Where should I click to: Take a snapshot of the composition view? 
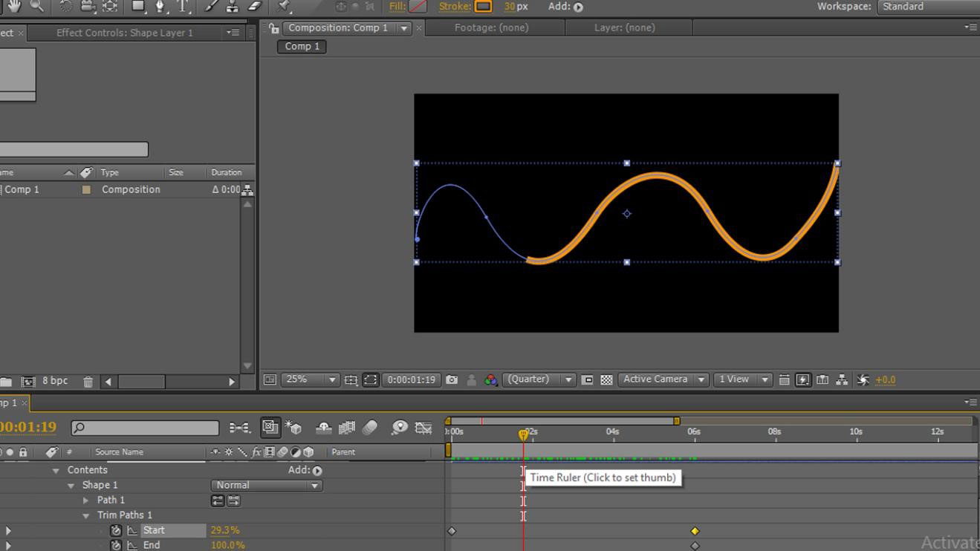[x=452, y=379]
